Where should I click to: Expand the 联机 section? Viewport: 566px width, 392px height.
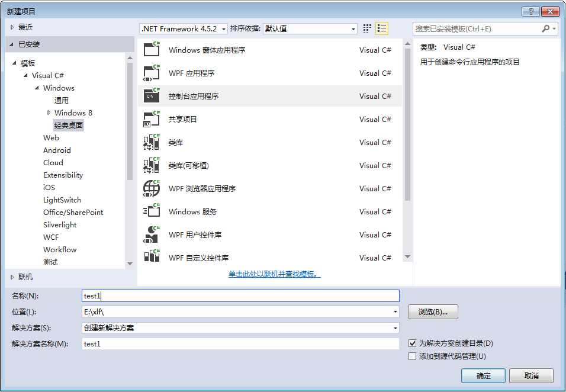tap(12, 277)
